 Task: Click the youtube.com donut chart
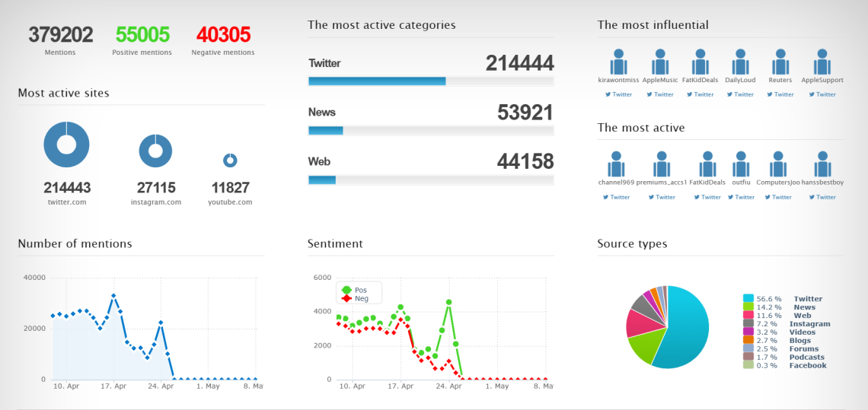click(230, 161)
